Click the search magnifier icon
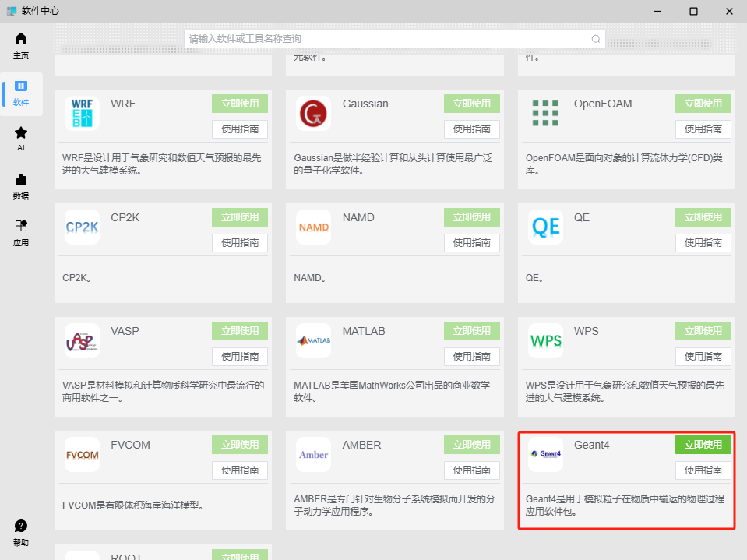 [x=596, y=39]
